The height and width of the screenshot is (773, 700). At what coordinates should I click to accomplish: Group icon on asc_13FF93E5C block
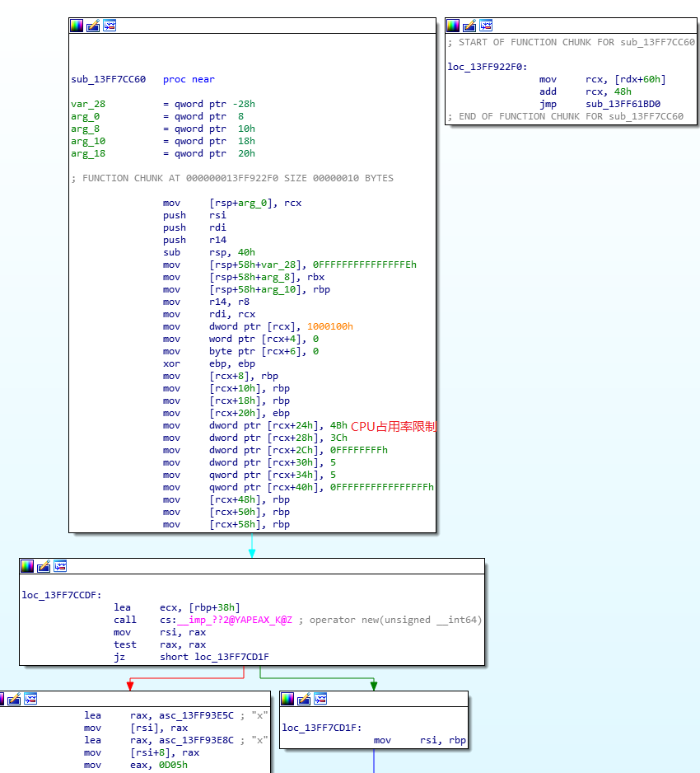click(30, 699)
